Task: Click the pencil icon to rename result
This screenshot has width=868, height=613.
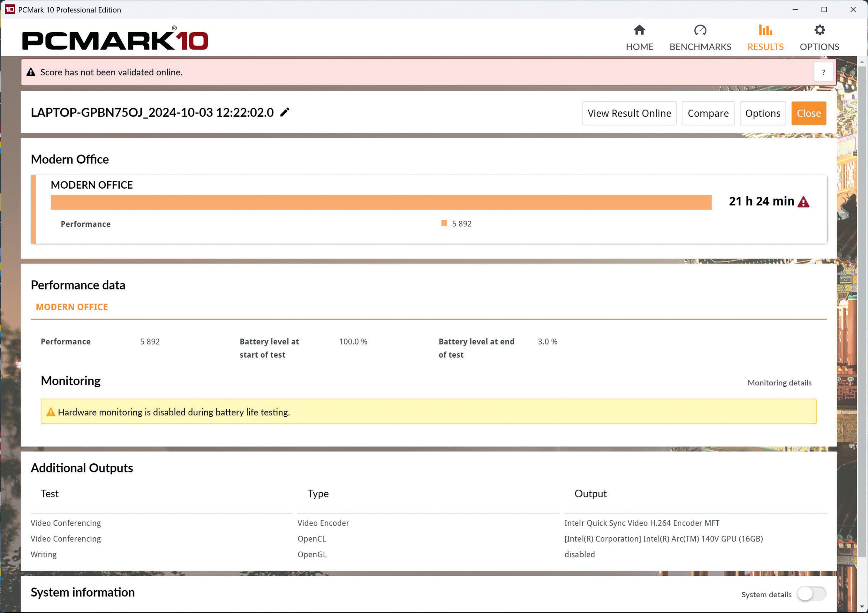Action: [x=285, y=112]
